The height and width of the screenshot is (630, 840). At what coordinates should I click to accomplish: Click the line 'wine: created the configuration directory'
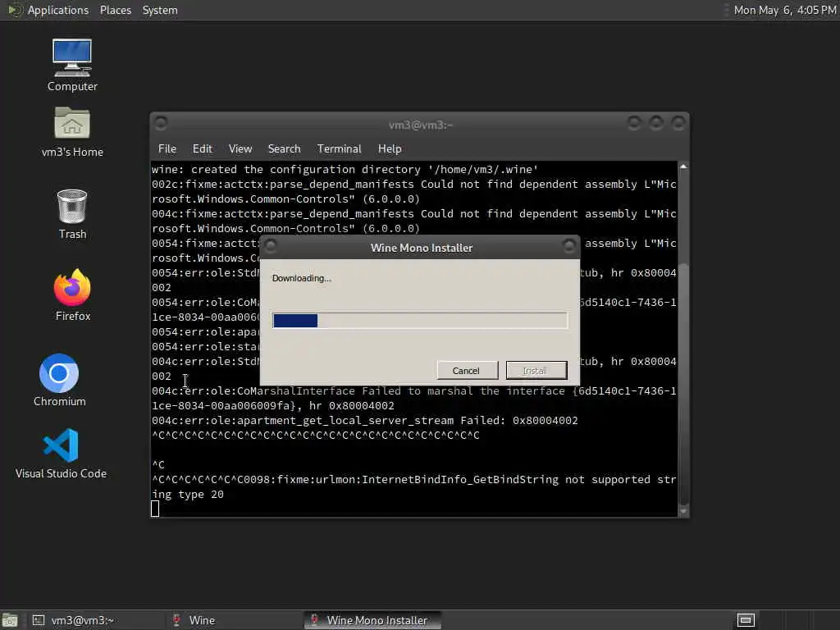[x=345, y=169]
